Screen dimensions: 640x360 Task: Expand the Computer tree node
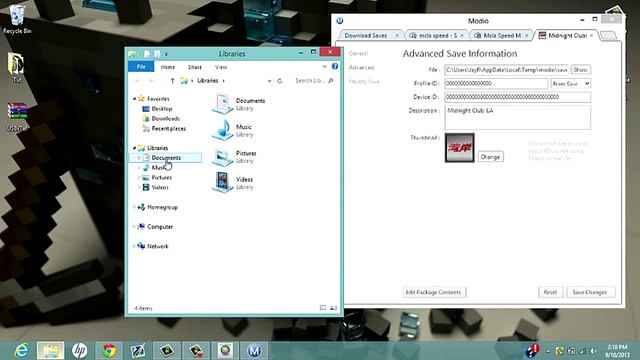134,227
